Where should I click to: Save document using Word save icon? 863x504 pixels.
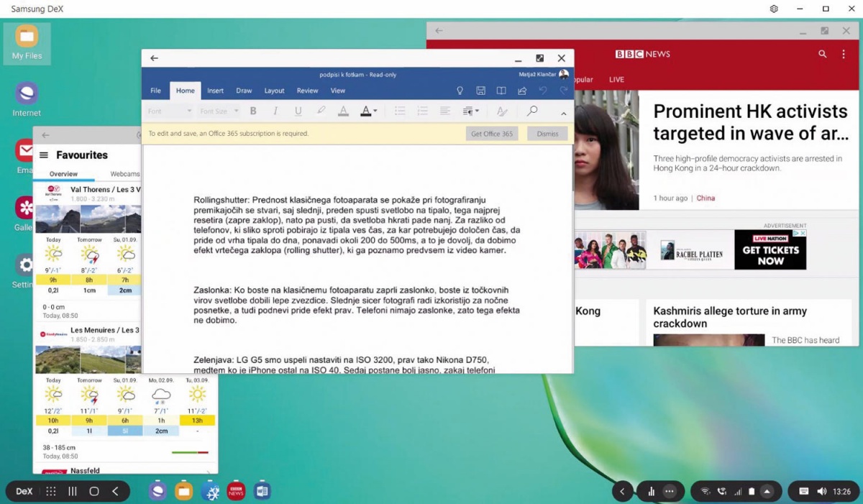tap(481, 91)
